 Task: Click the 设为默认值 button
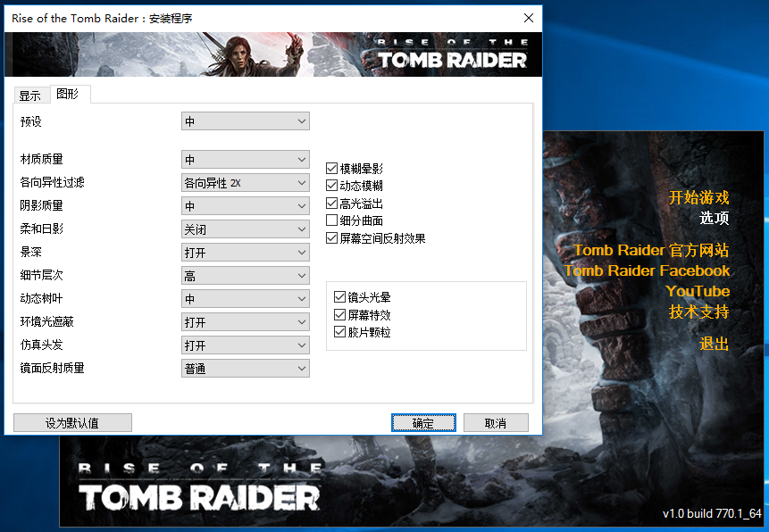(72, 423)
